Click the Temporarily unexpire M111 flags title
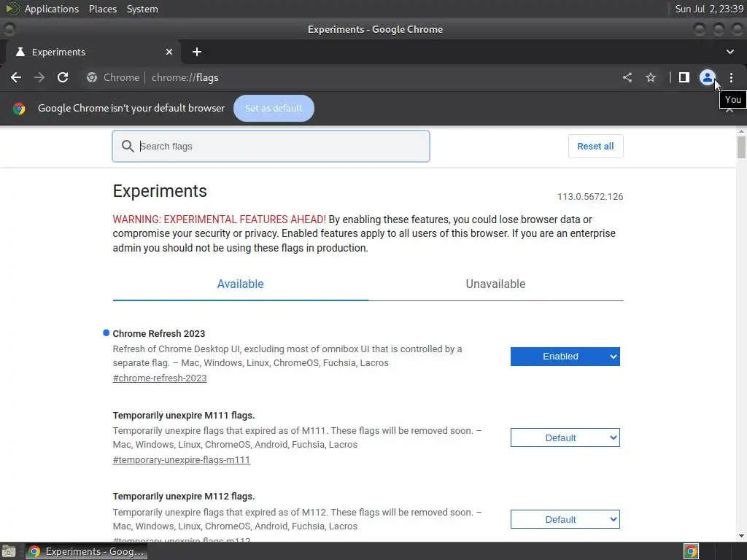Viewport: 747px width, 560px height. 183,415
